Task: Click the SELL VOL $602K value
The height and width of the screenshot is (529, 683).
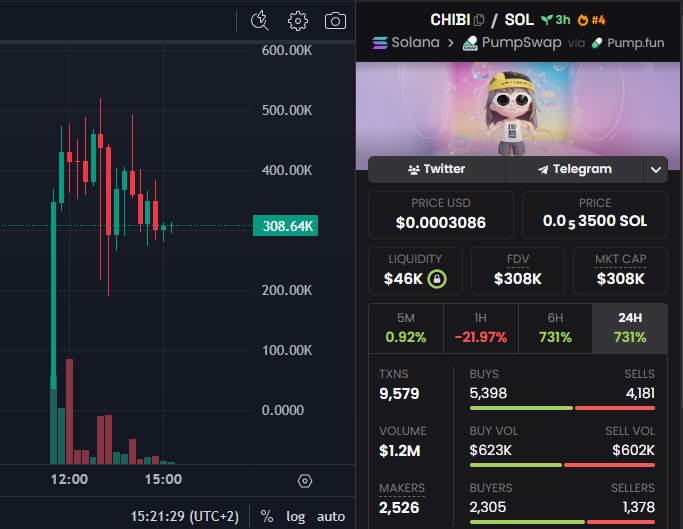Action: tap(633, 450)
